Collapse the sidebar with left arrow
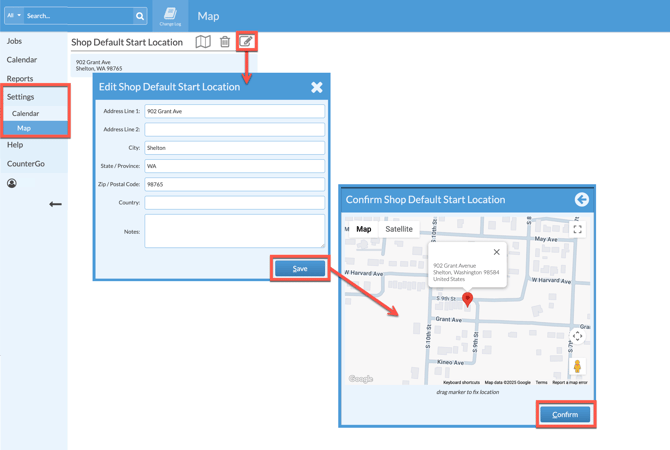Viewport: 670px width, 450px height. point(55,204)
